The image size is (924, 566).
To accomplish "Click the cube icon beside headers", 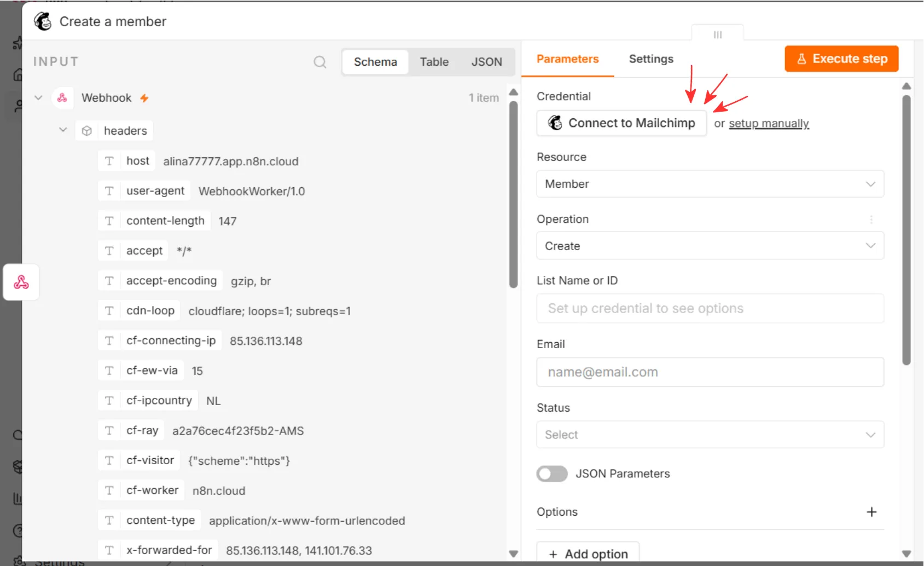I will click(x=86, y=131).
